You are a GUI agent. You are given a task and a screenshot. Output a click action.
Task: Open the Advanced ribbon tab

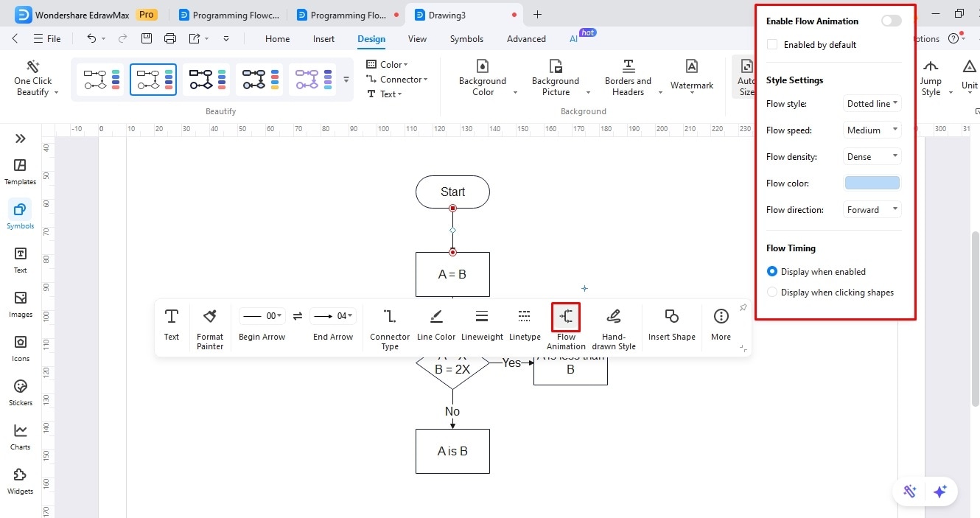pyautogui.click(x=526, y=39)
